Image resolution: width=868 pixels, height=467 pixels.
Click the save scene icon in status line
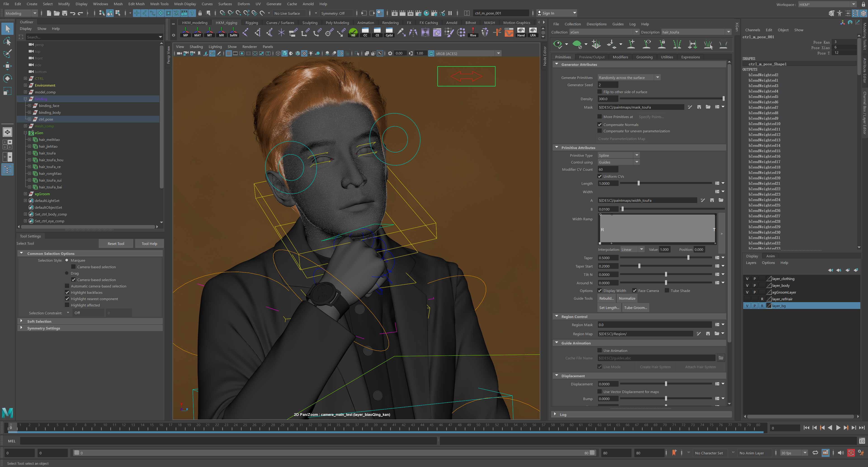(x=64, y=13)
